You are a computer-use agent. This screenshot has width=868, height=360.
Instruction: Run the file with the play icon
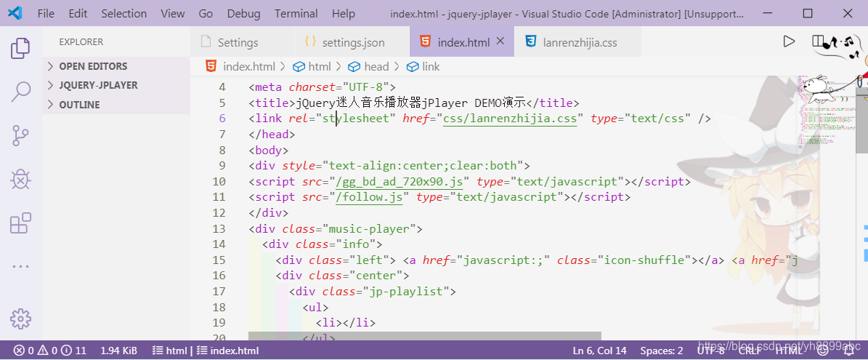coord(789,41)
